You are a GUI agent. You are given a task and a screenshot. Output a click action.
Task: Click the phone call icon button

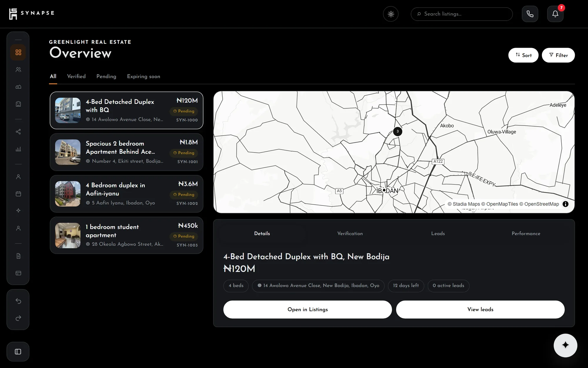530,14
